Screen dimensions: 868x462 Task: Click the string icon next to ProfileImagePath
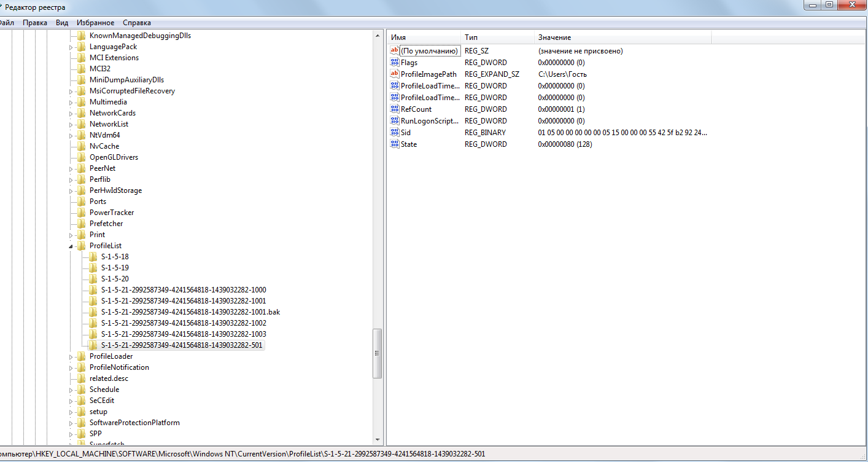[395, 74]
